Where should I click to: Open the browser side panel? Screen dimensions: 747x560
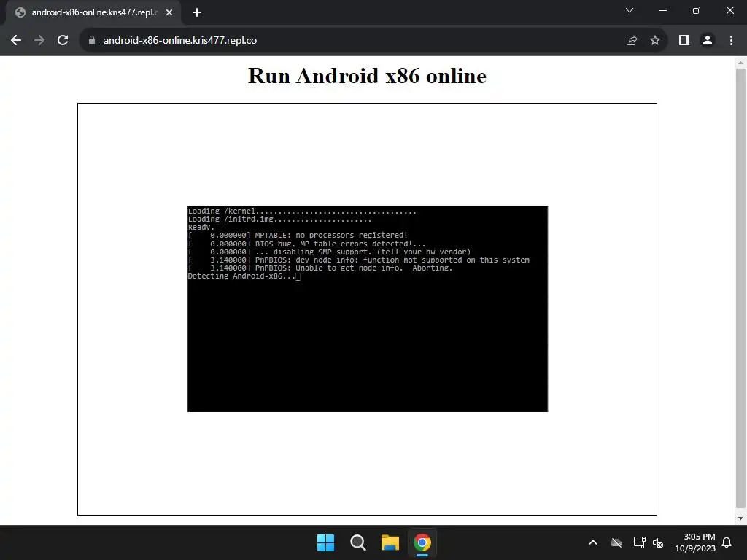[x=684, y=41]
